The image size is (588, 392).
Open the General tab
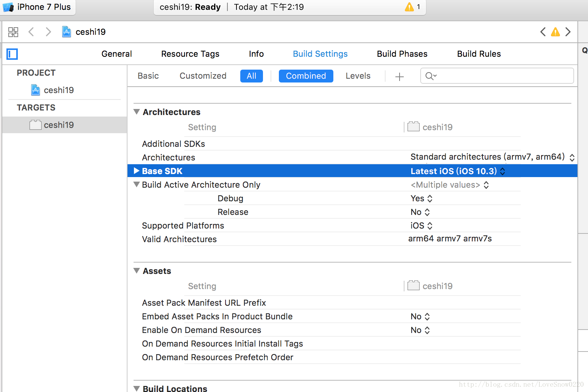(117, 54)
